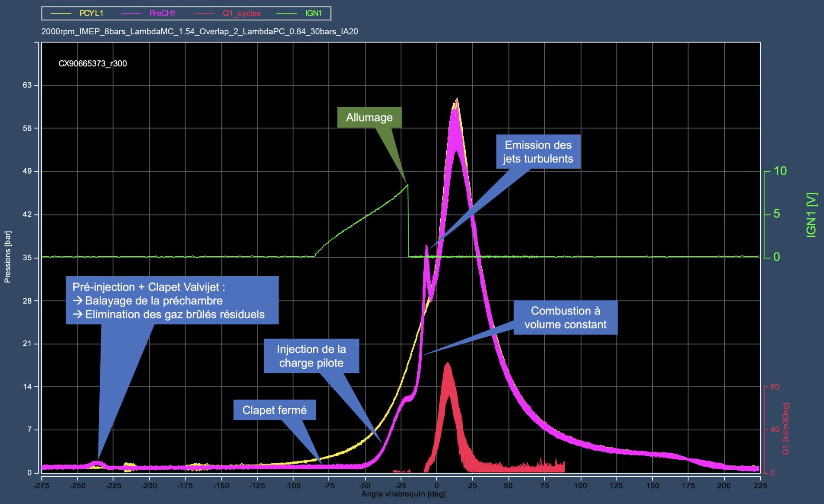The height and width of the screenshot is (504, 824).
Task: Select the 'Emission des jets turbulents' callout
Action: [538, 152]
